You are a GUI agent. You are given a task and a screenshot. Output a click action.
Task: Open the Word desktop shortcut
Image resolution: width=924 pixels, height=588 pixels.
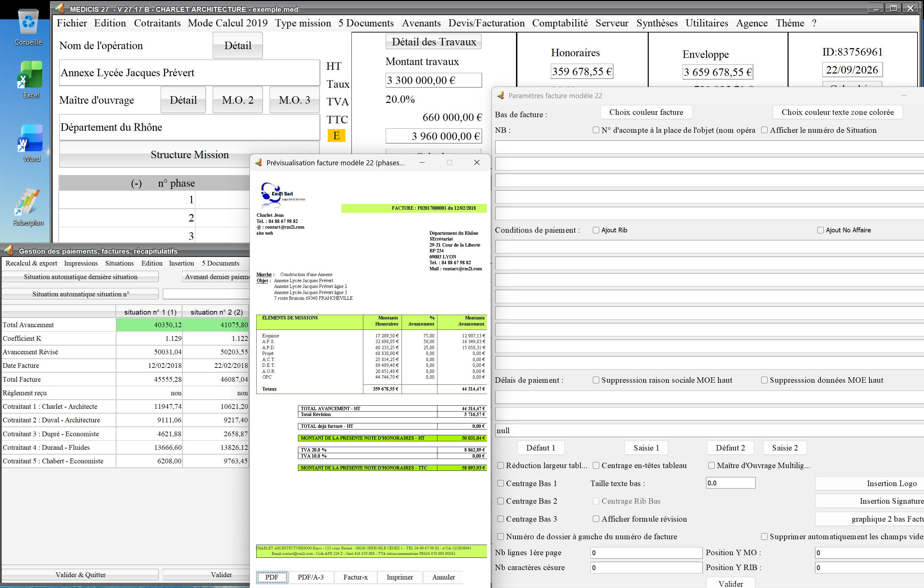[30, 139]
